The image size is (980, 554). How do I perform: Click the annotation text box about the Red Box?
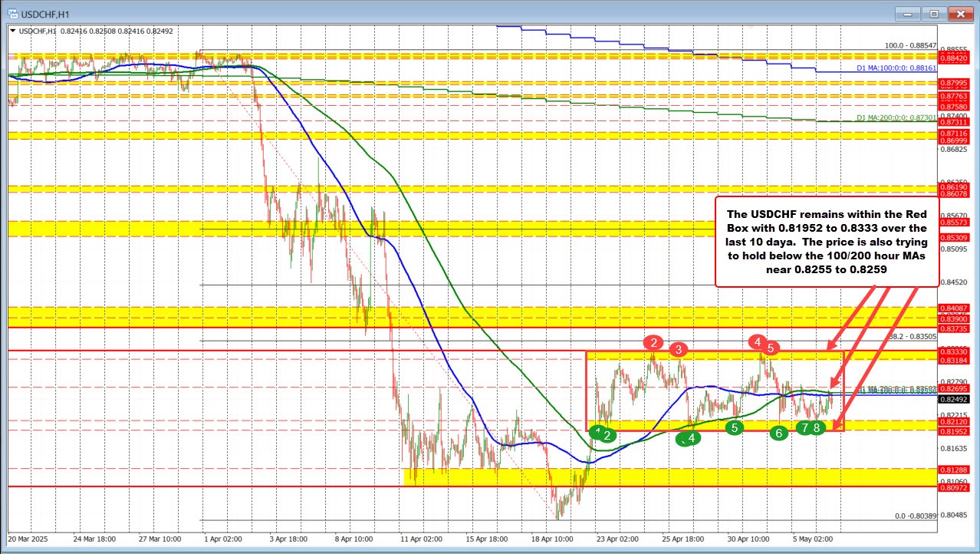click(x=827, y=241)
